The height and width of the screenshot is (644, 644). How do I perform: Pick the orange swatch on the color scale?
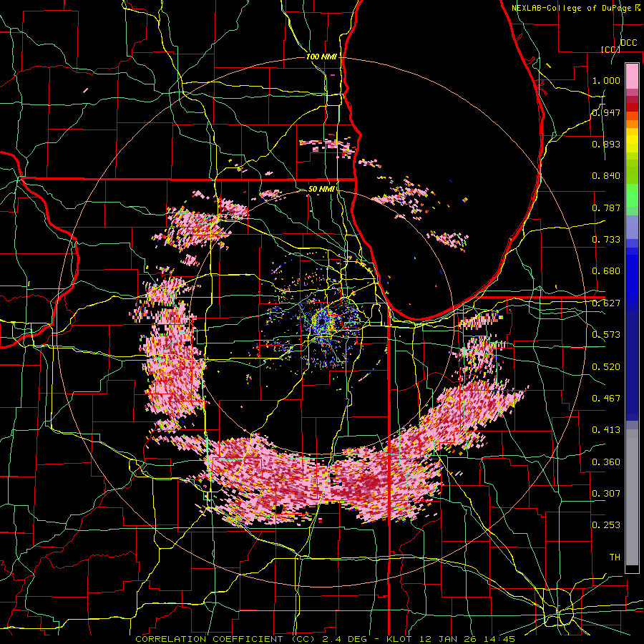632,124
